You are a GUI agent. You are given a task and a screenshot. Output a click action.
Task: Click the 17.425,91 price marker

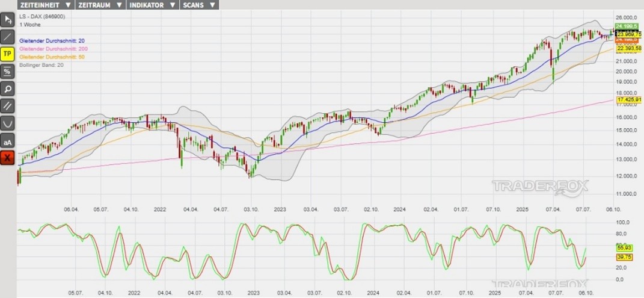pos(629,99)
